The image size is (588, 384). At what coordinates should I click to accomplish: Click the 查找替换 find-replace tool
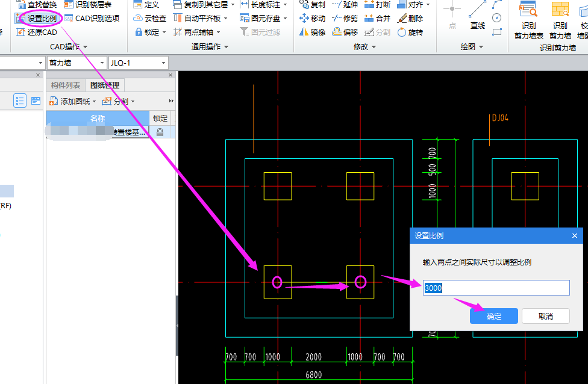click(x=37, y=4)
